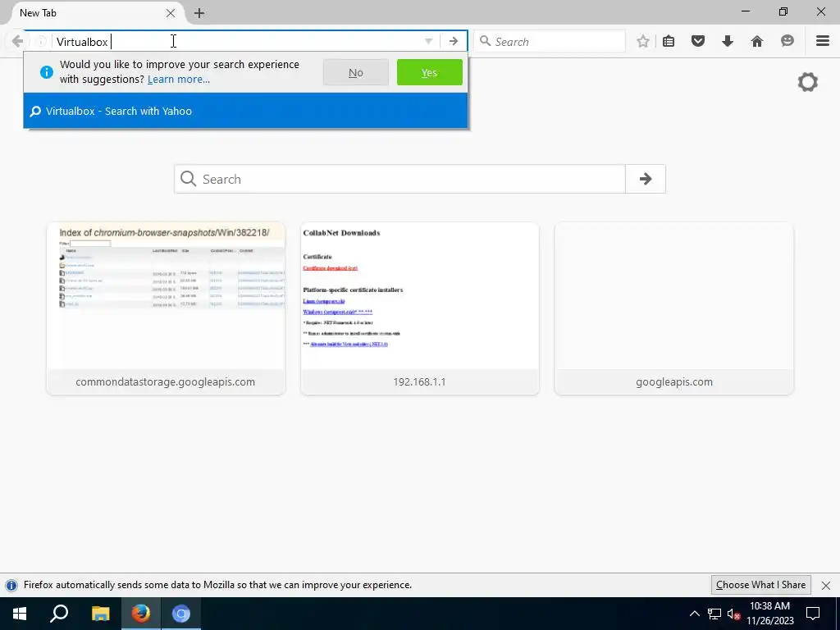Open the Action Center notifications icon
Image resolution: width=840 pixels, height=630 pixels.
[813, 614]
